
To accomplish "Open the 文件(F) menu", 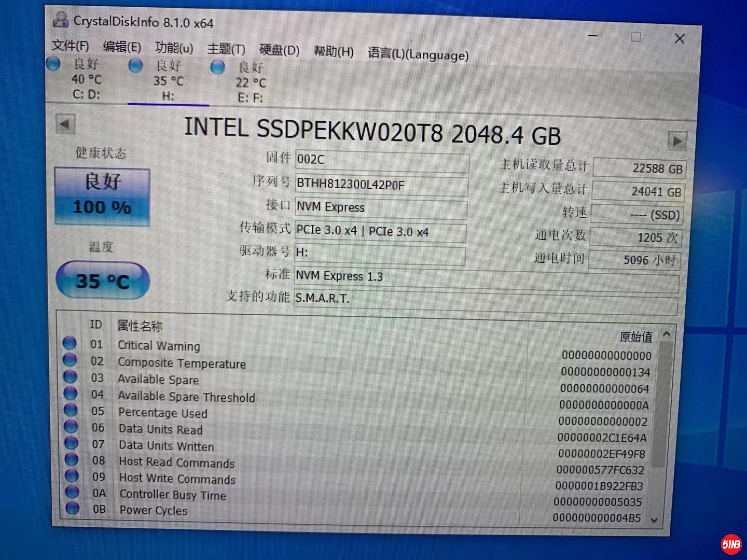I will click(x=71, y=46).
